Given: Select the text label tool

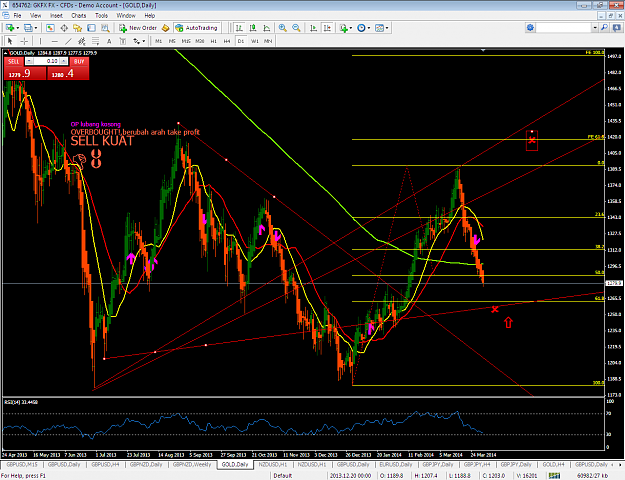Looking at the screenshot, I should point(122,41).
